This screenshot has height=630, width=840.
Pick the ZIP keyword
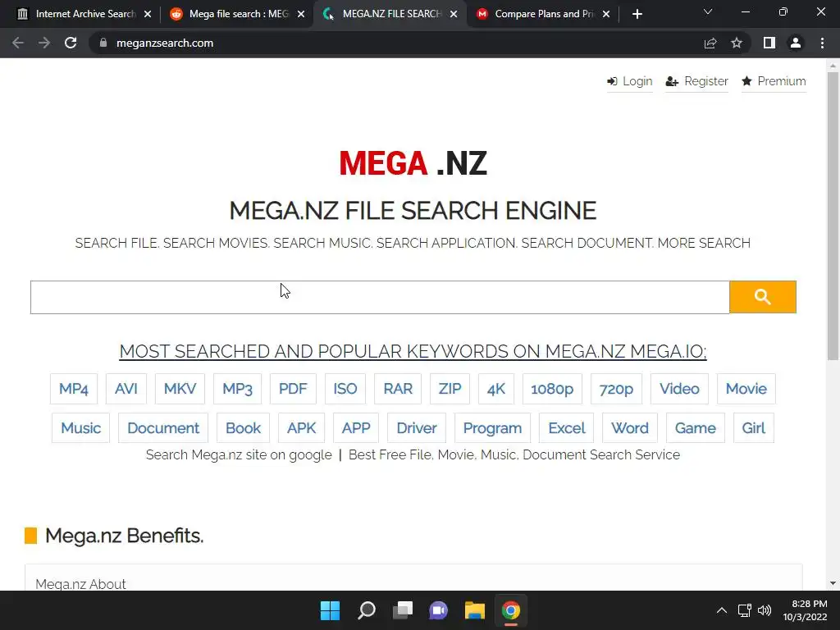(x=450, y=389)
